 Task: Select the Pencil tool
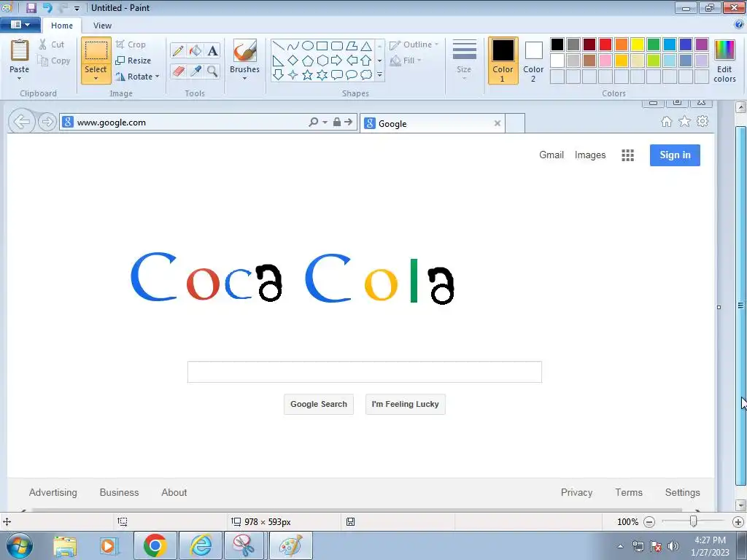pos(178,50)
